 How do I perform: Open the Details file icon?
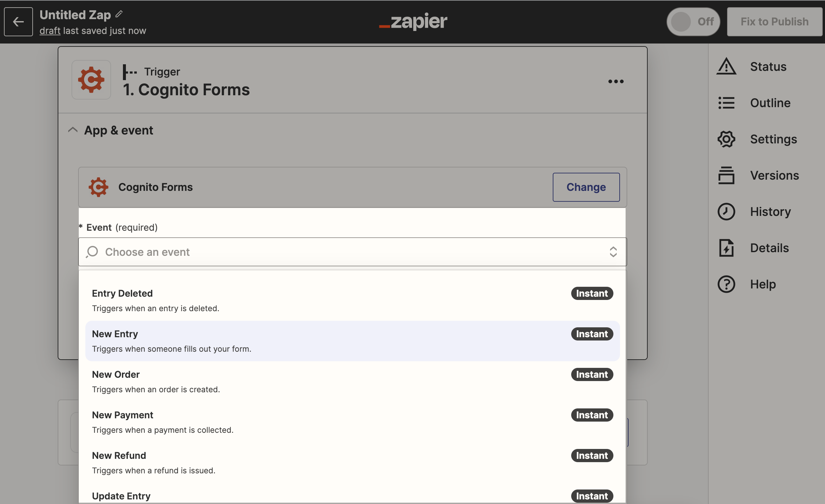tap(726, 248)
